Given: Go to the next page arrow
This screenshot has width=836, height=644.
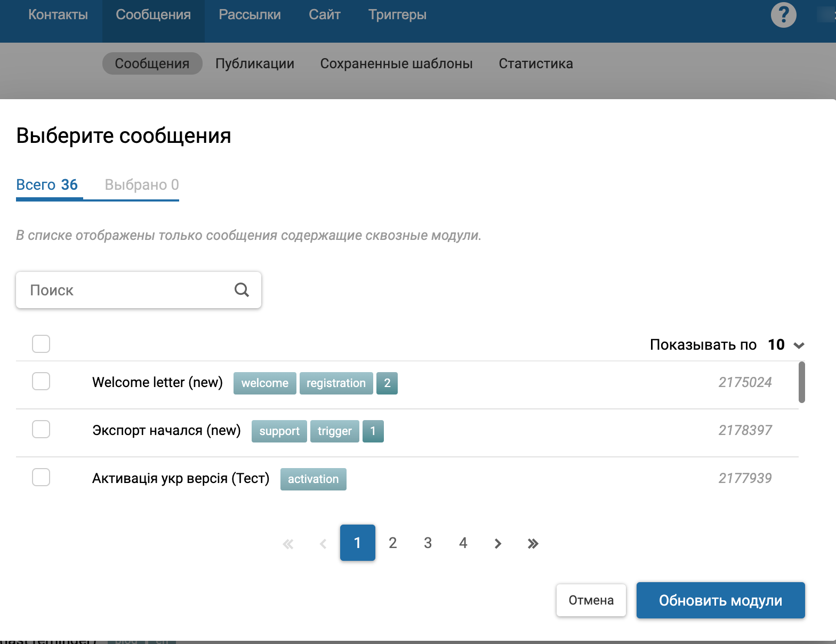Looking at the screenshot, I should pyautogui.click(x=498, y=543).
